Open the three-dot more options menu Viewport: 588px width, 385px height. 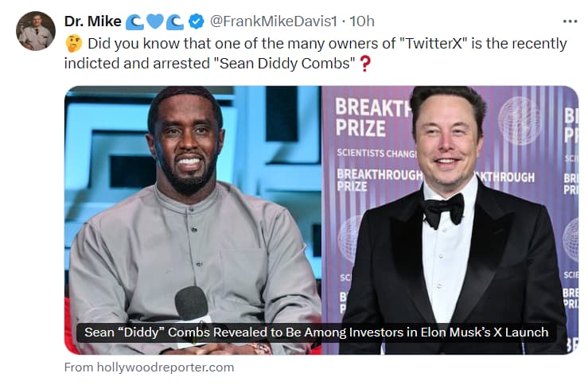coord(570,21)
